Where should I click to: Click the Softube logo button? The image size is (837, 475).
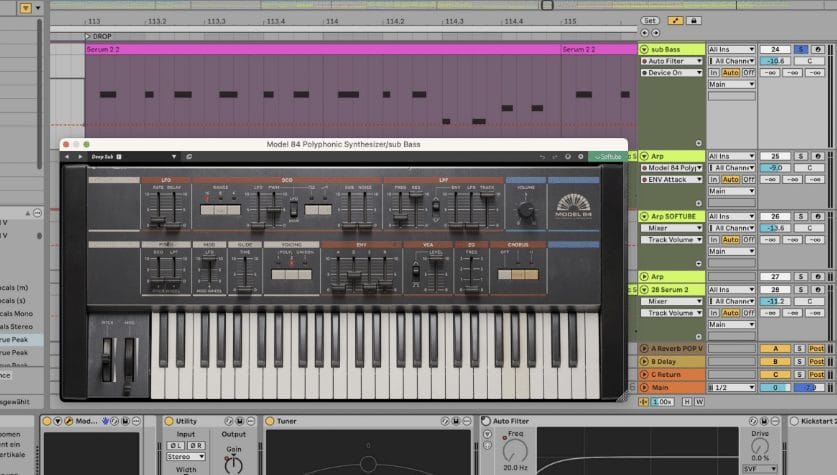607,157
